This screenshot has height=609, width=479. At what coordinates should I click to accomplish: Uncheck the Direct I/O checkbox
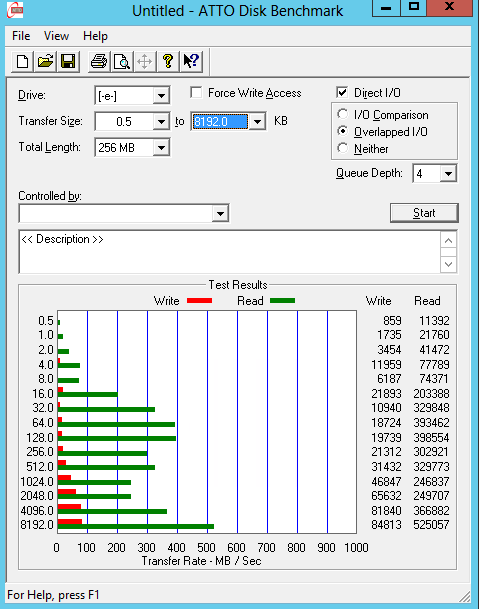(x=342, y=92)
